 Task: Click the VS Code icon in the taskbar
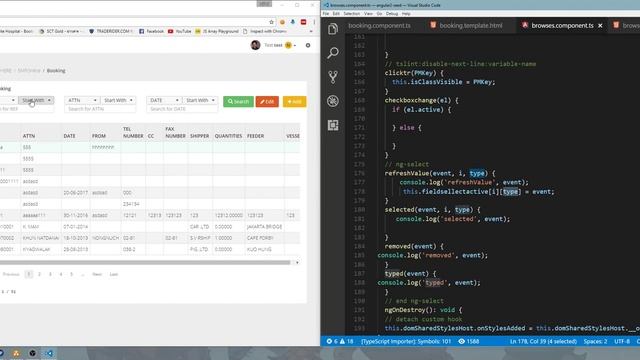49,353
